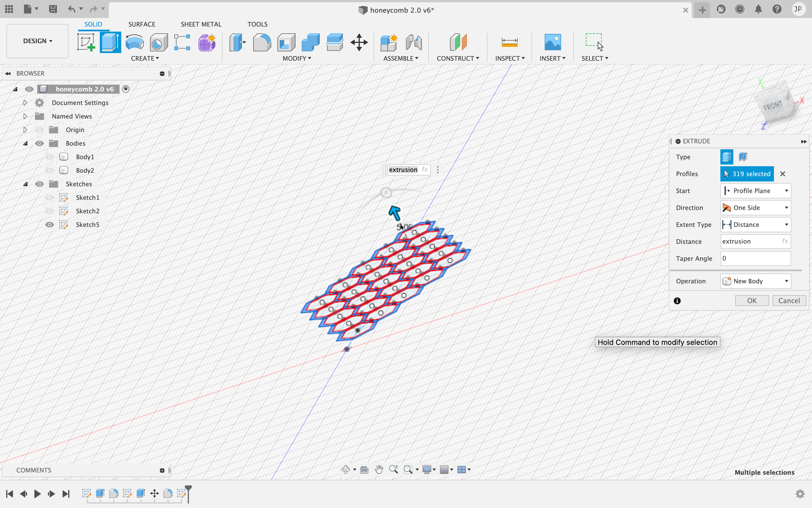Select the Combine tool

(310, 42)
